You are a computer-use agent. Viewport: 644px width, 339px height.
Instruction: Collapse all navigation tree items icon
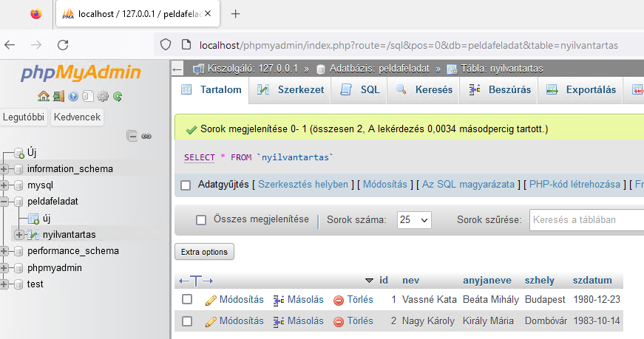click(x=132, y=136)
